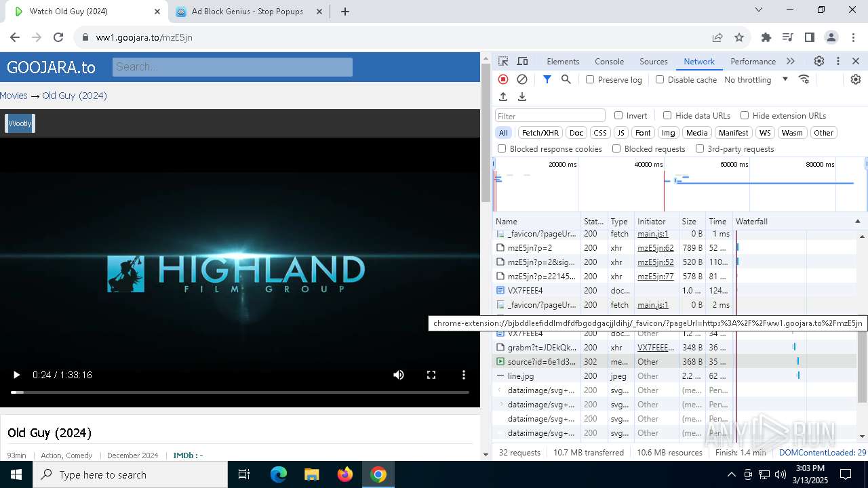The width and height of the screenshot is (868, 488).
Task: Clear the network log
Action: click(x=522, y=79)
